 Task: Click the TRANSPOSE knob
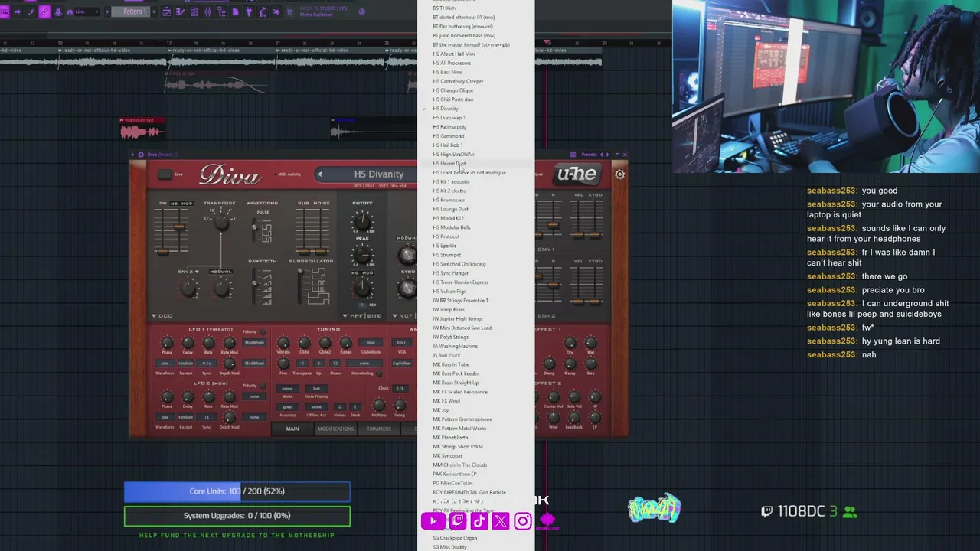221,222
